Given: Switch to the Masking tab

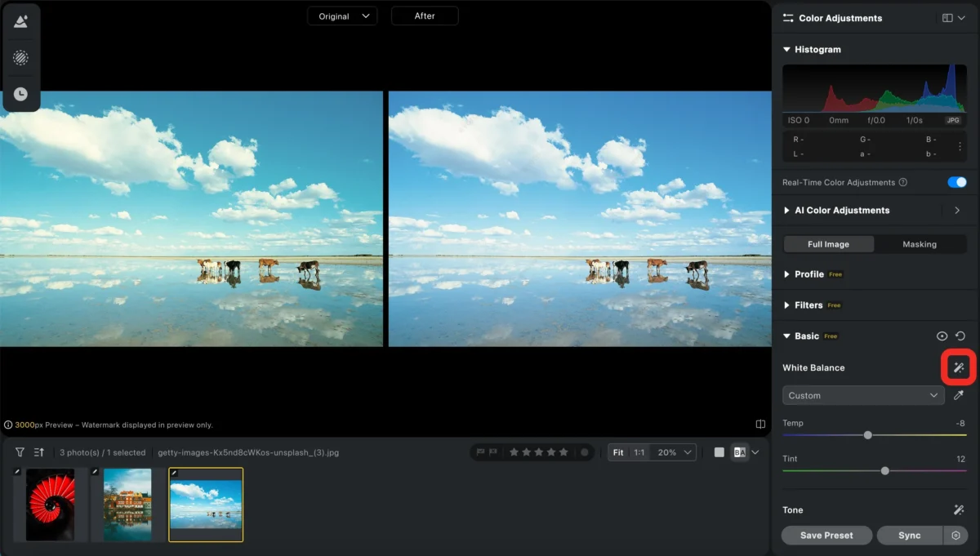Looking at the screenshot, I should click(x=920, y=243).
